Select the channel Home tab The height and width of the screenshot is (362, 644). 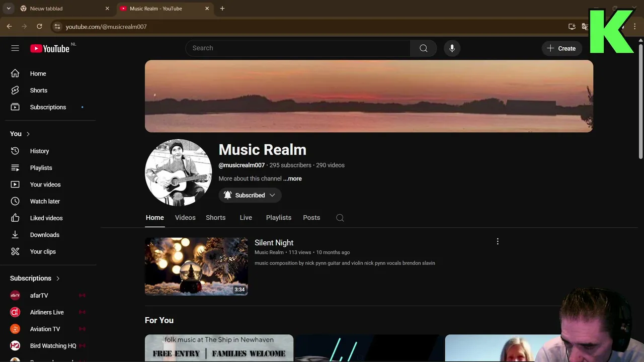[155, 218]
